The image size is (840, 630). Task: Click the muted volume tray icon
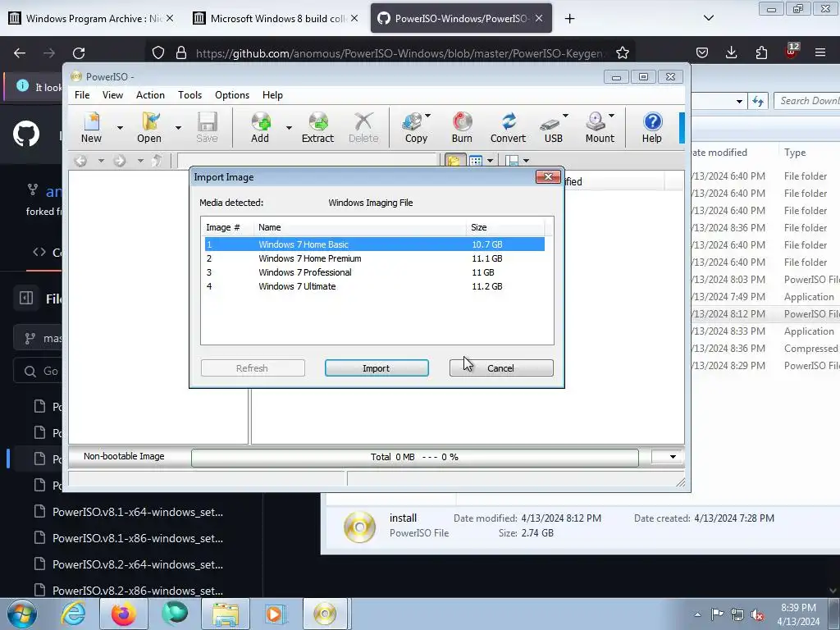pos(757,614)
